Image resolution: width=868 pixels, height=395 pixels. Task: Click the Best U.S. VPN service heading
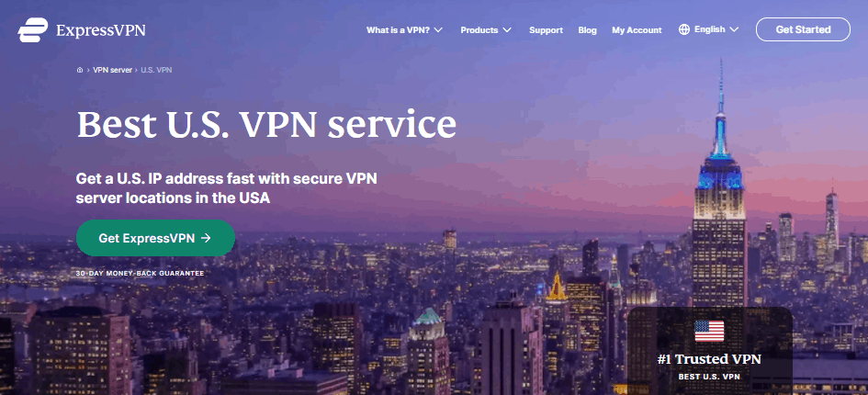pyautogui.click(x=266, y=125)
